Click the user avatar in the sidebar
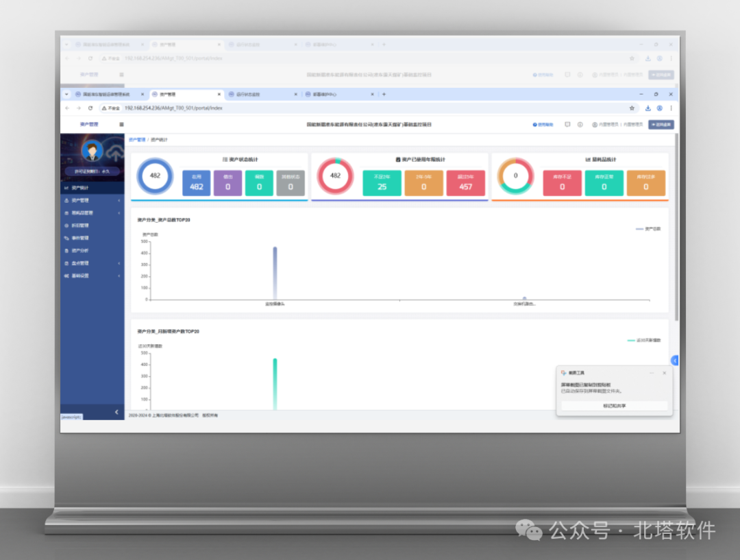 (92, 151)
